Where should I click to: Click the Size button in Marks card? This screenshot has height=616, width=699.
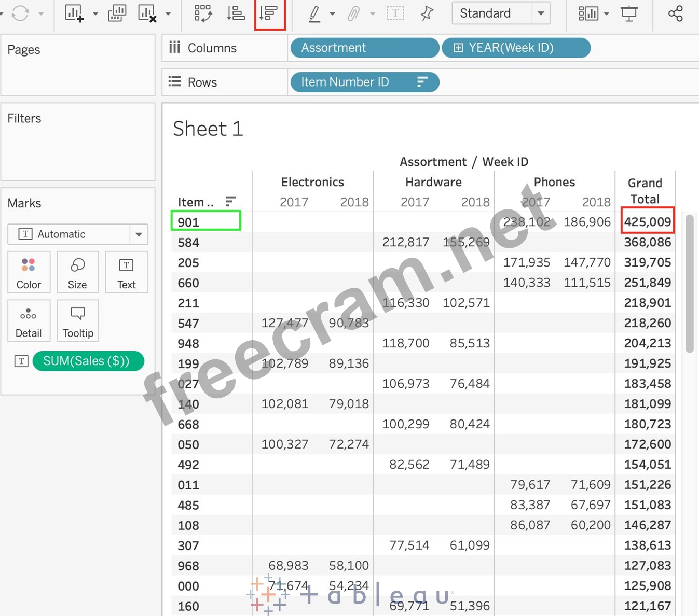pyautogui.click(x=77, y=273)
